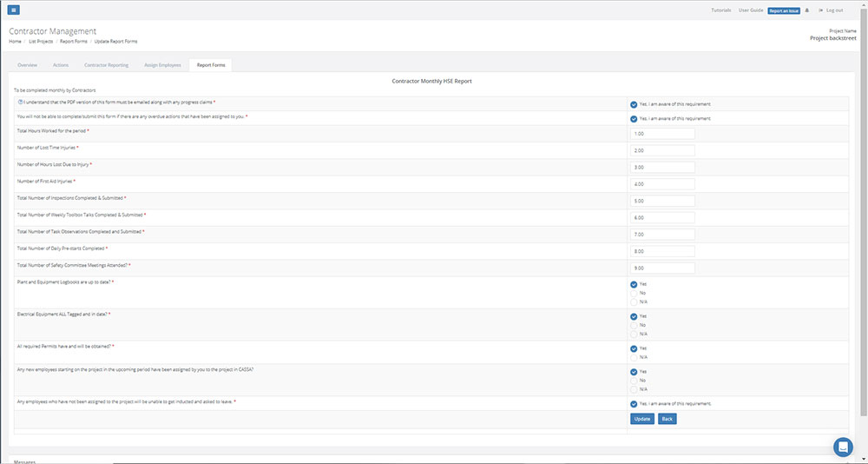
Task: Toggle unassigned employees requirement awareness checkbox
Action: tap(634, 404)
